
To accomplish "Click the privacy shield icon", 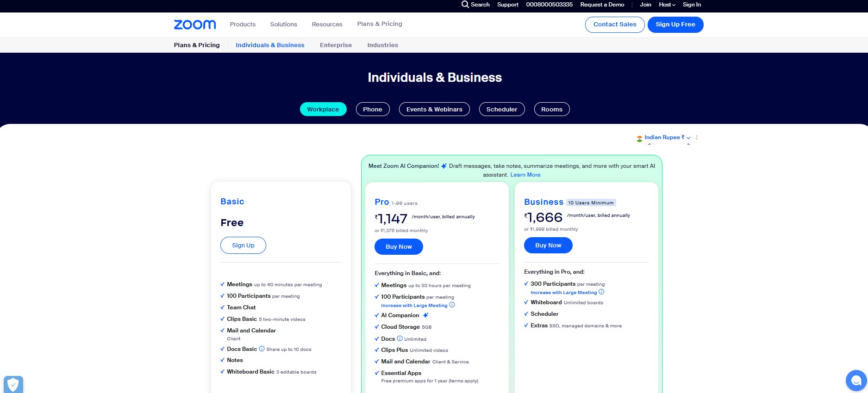I will coord(13,384).
